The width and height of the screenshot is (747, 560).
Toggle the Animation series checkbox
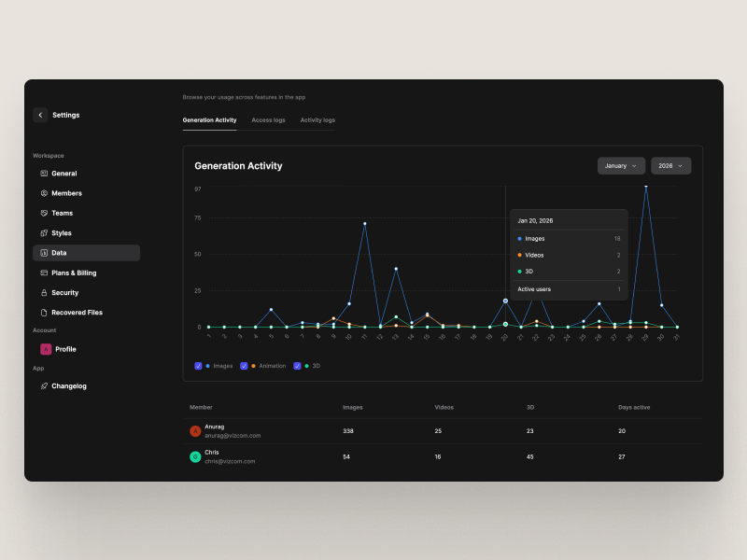click(244, 366)
